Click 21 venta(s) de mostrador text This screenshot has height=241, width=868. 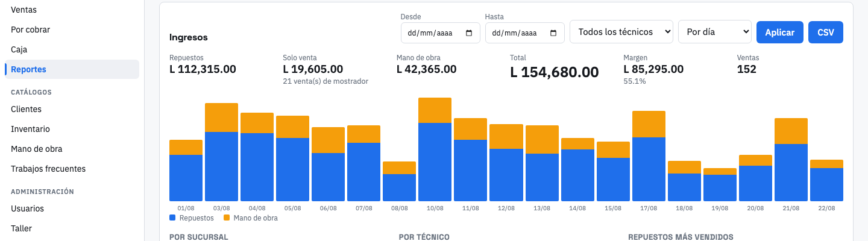coord(325,81)
